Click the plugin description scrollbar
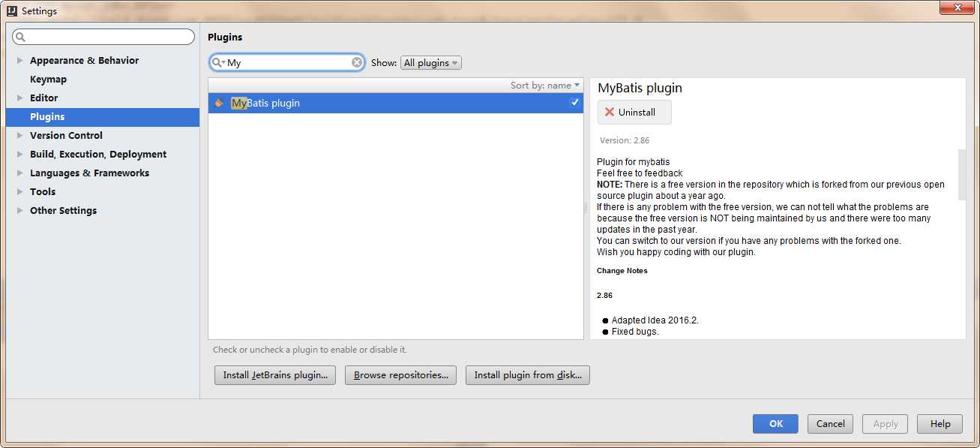This screenshot has width=980, height=448. [x=962, y=174]
